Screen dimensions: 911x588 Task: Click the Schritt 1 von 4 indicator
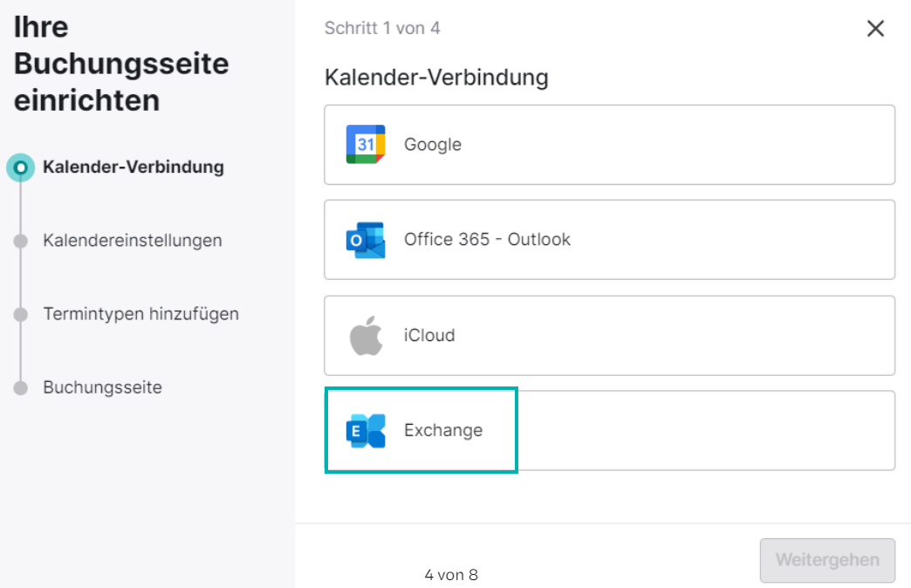(x=382, y=28)
